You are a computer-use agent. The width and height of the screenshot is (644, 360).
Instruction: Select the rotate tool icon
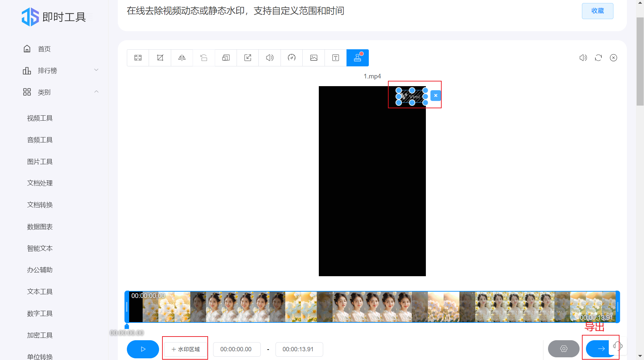[x=204, y=58]
